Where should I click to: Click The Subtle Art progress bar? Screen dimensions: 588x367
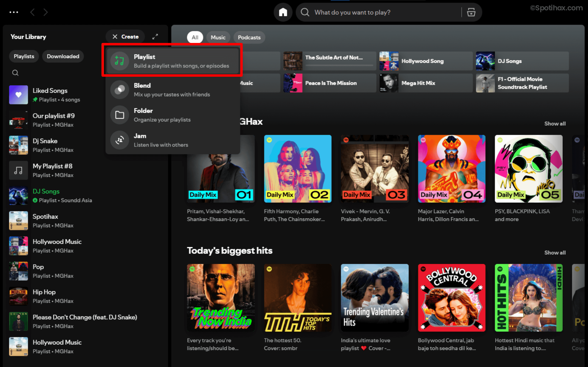339,65
